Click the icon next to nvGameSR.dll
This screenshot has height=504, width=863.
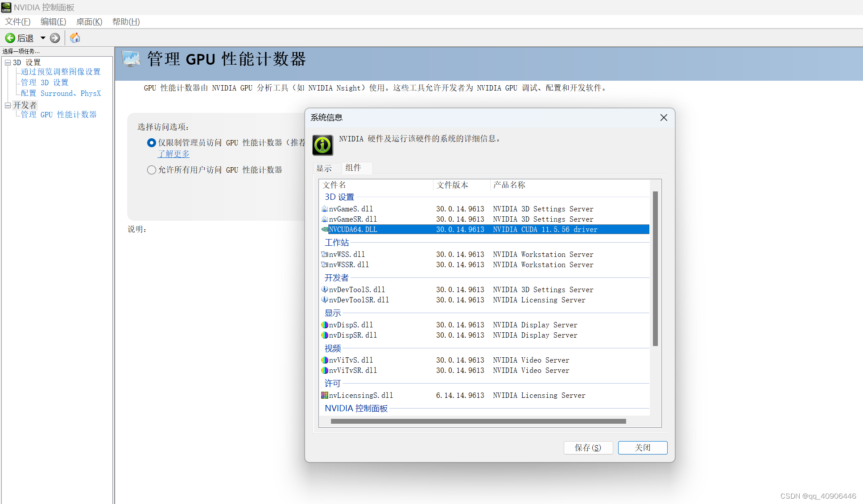[x=325, y=219]
